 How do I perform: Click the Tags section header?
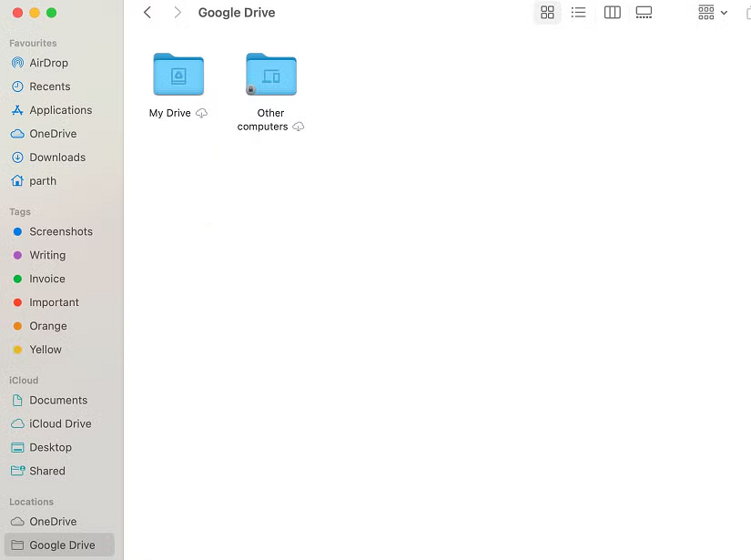click(x=20, y=212)
